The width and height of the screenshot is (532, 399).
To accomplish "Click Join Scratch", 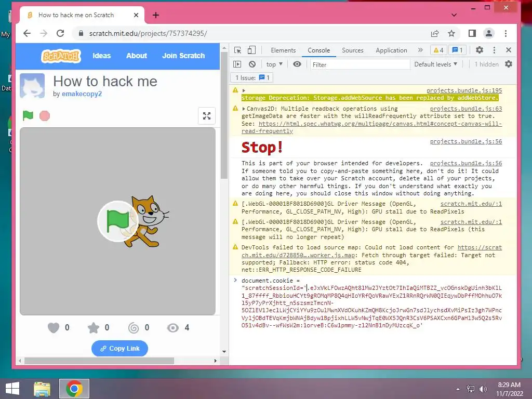I will 183,56.
